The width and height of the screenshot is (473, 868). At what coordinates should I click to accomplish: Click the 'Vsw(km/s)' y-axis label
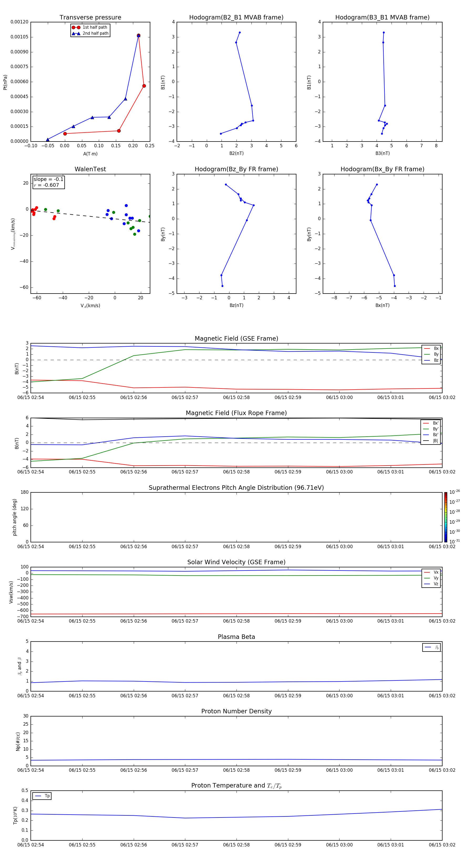pyautogui.click(x=11, y=592)
